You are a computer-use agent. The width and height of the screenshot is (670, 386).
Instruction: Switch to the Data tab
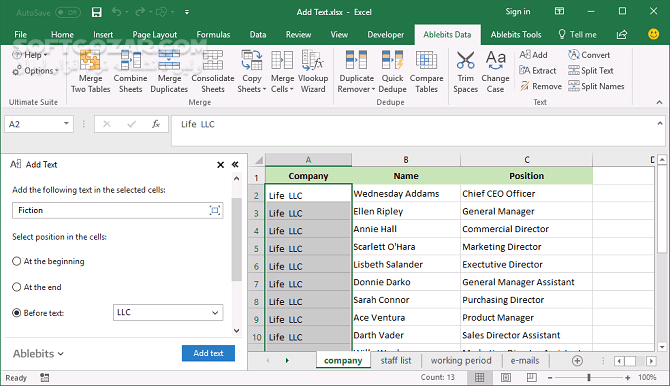(258, 35)
